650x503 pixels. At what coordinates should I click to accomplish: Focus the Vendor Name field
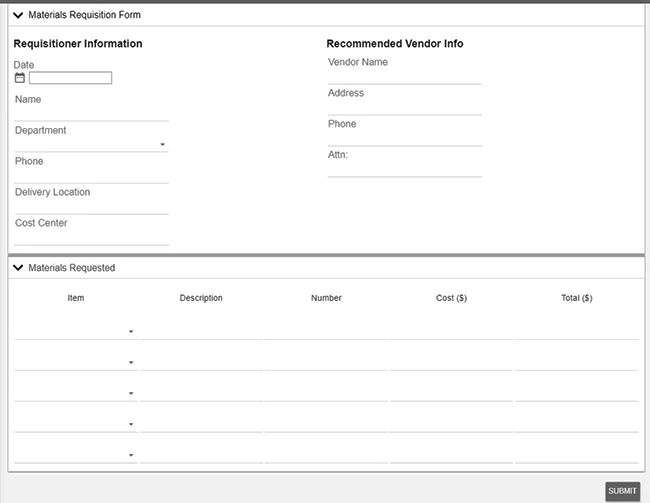[x=404, y=75]
